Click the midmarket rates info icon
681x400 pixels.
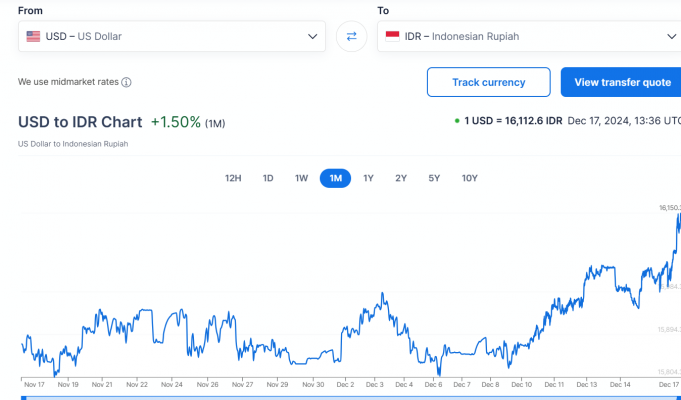click(x=126, y=83)
